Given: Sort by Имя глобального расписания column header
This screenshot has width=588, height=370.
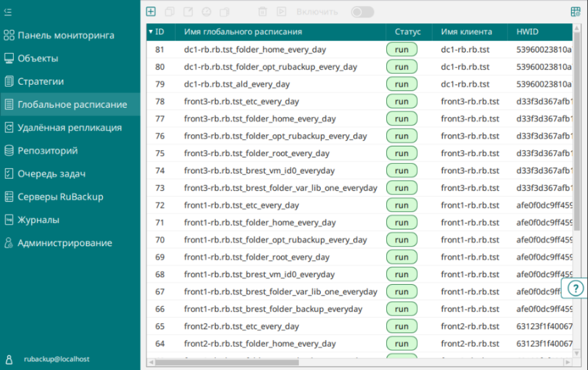Looking at the screenshot, I should tap(280, 32).
